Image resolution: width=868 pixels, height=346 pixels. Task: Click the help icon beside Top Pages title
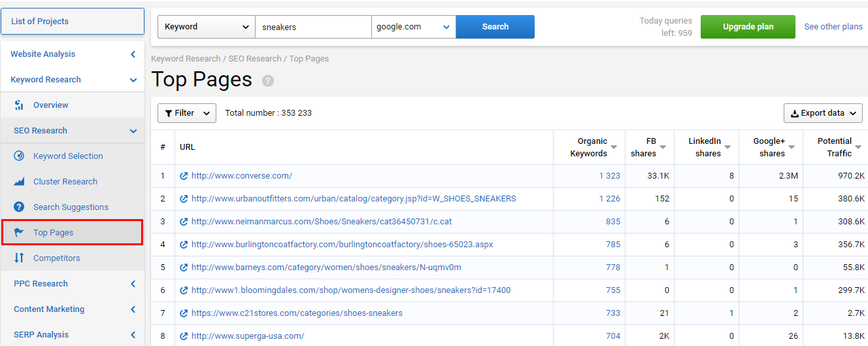[x=268, y=81]
